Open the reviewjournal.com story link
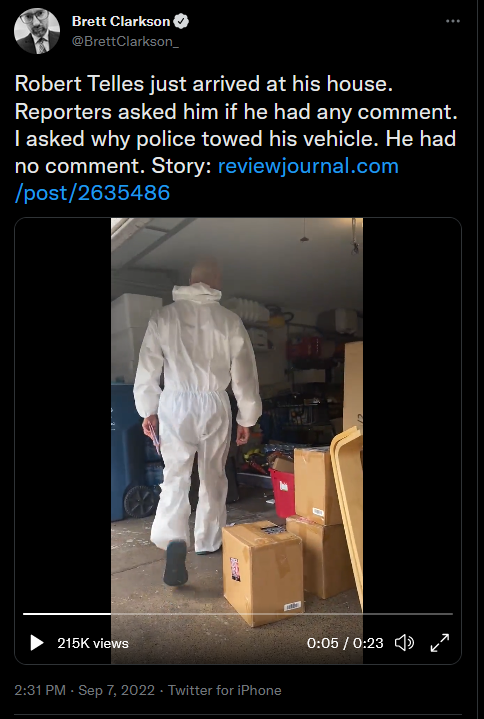484x719 pixels. coord(308,166)
